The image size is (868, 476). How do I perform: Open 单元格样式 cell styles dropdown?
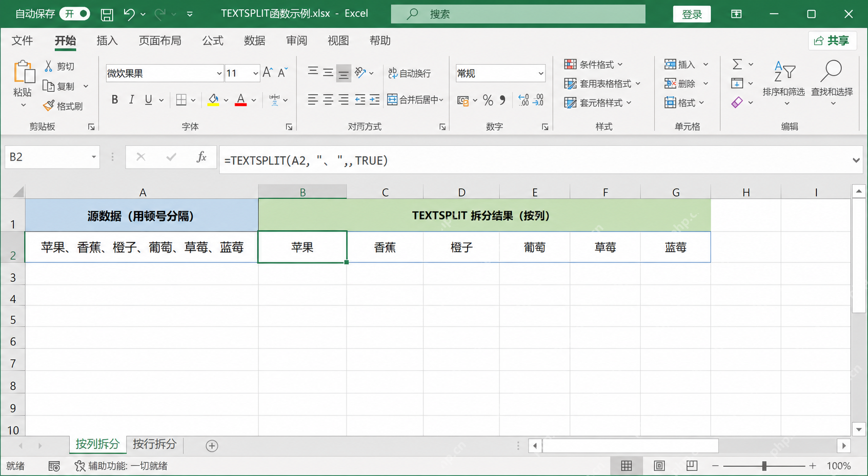(598, 103)
